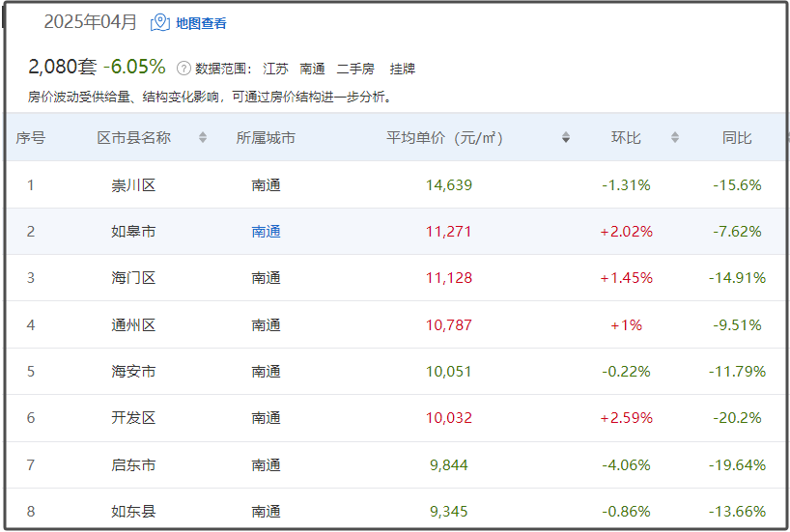Viewport: 790px width, 532px height.
Task: Select 如东县 district name
Action: [133, 512]
